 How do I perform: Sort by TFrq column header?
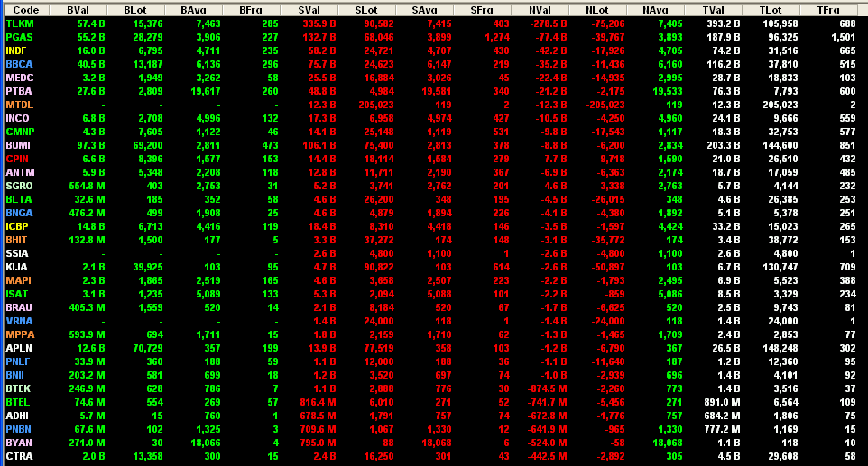[x=828, y=10]
